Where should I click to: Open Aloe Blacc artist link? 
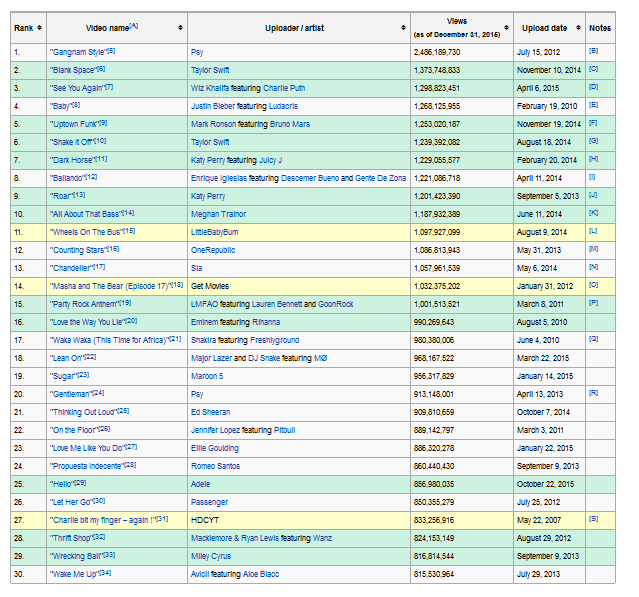point(261,574)
